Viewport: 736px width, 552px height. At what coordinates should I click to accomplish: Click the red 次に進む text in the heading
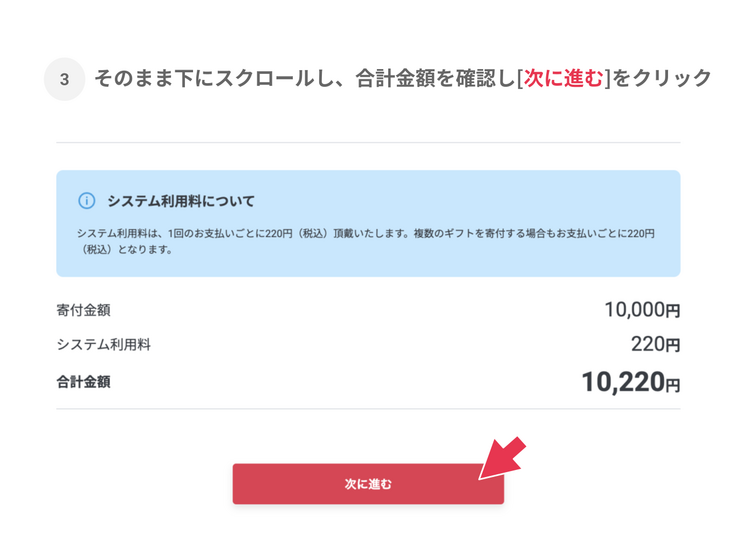563,78
